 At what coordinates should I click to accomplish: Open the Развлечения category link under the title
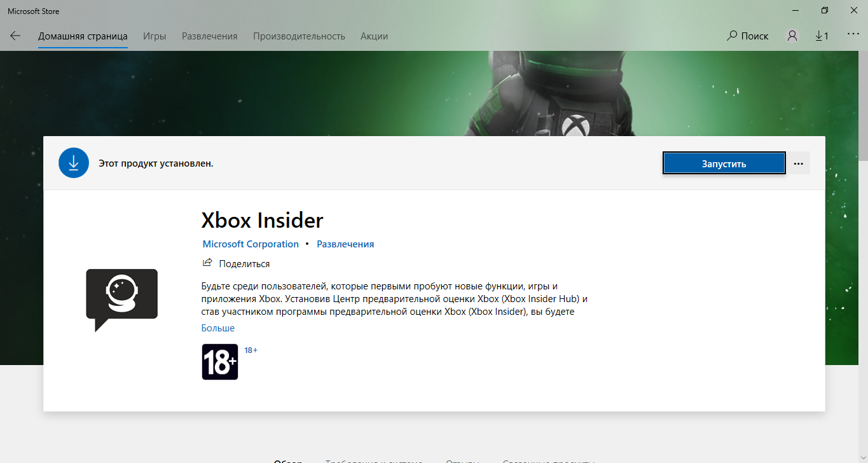pos(345,244)
